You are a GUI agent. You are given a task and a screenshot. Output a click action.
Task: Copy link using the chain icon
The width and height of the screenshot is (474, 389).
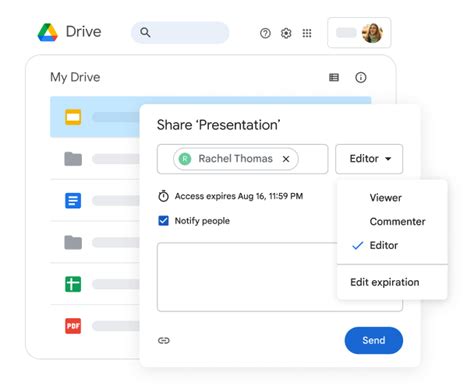coord(164,340)
